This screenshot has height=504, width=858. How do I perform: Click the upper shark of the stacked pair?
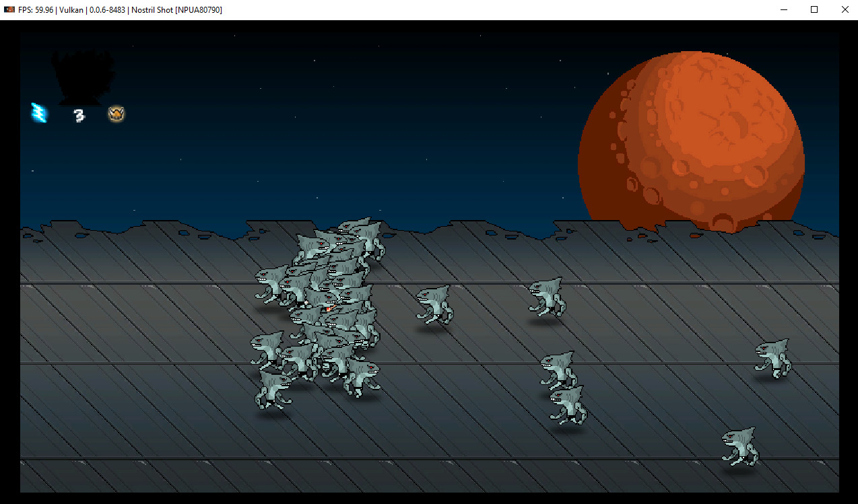point(557,369)
